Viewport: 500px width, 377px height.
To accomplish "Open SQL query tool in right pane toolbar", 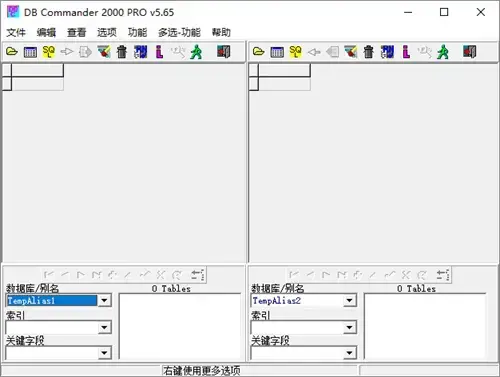I will [x=295, y=52].
